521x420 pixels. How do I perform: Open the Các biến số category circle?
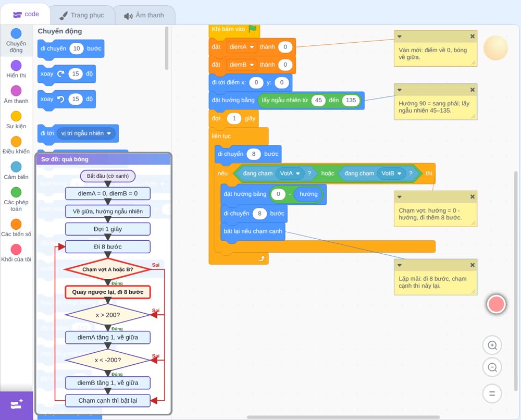(x=16, y=224)
